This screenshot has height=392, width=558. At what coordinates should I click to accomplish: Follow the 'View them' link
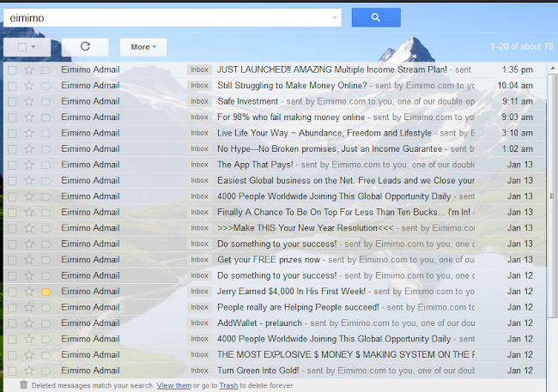click(173, 386)
